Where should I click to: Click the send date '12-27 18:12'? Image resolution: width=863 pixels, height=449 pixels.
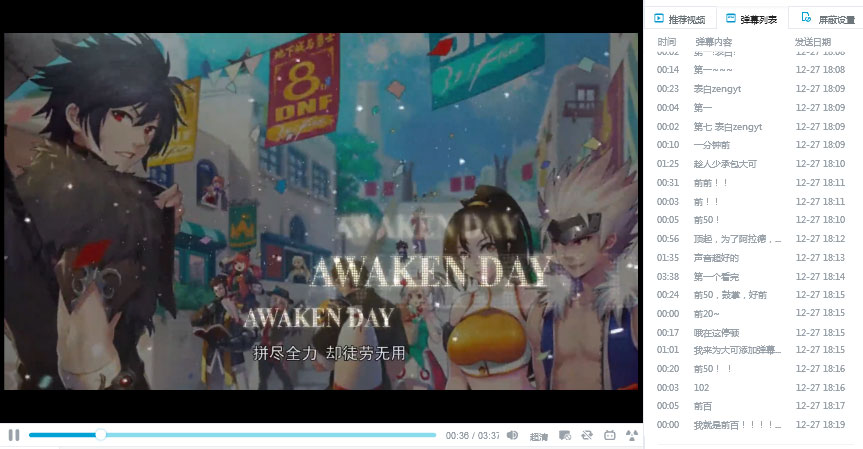coord(820,238)
